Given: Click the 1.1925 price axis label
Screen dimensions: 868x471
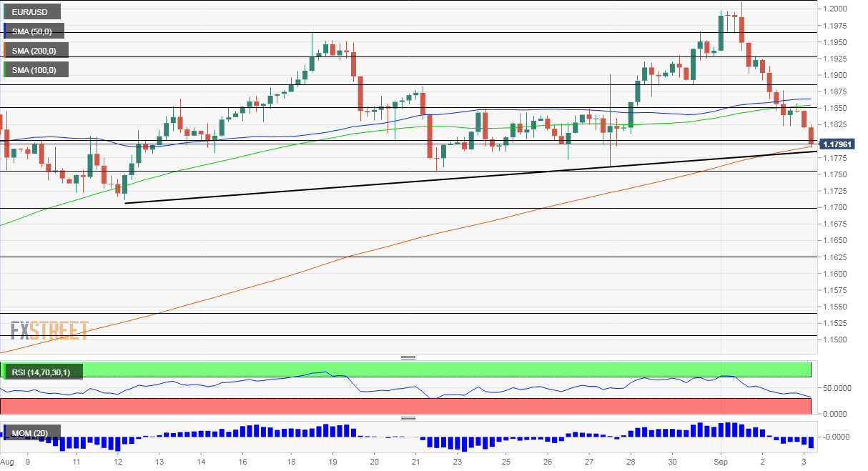Looking at the screenshot, I should pos(835,59).
